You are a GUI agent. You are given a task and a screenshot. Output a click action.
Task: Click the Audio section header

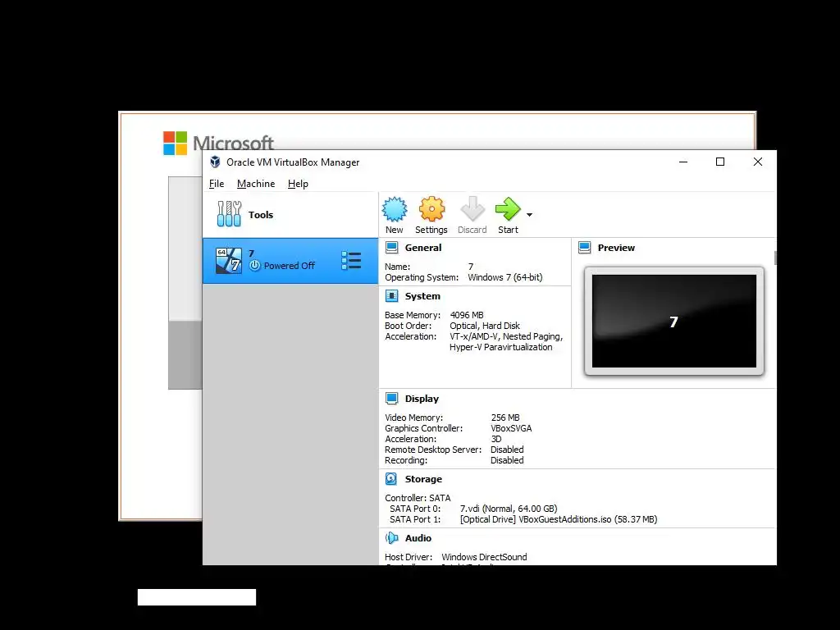coord(418,538)
